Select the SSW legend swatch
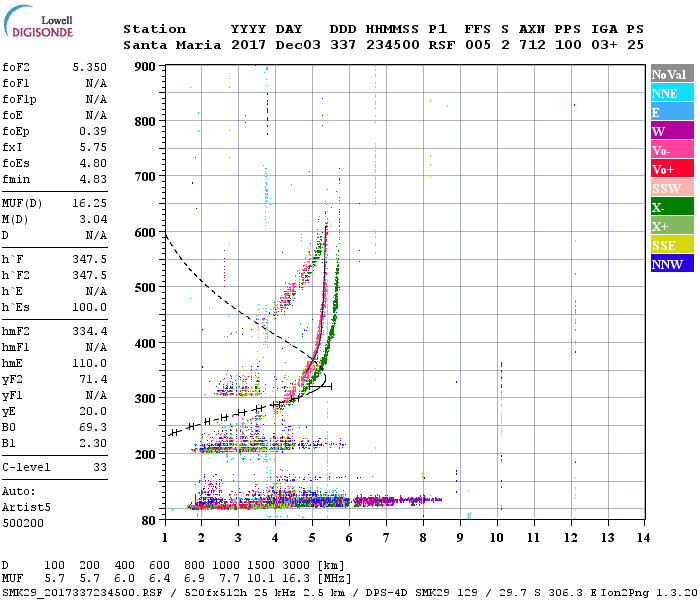Viewport: 700px width, 600px height. tap(672, 188)
